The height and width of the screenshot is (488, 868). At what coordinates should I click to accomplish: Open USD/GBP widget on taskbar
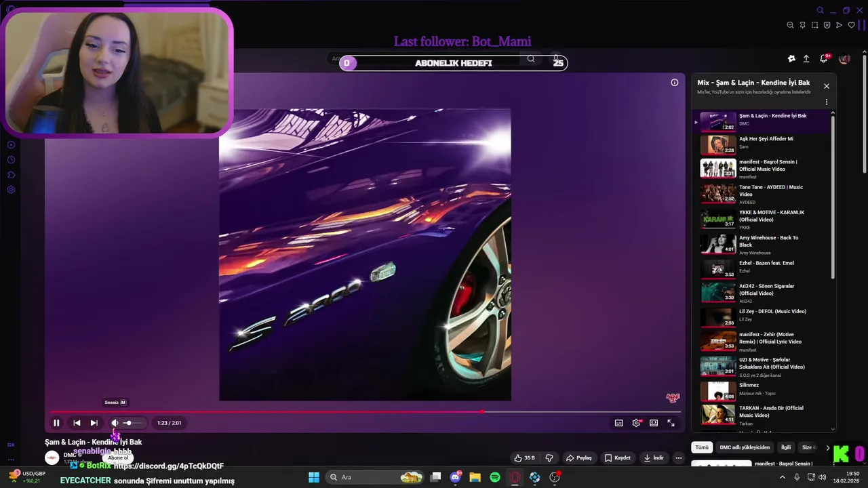(x=27, y=477)
